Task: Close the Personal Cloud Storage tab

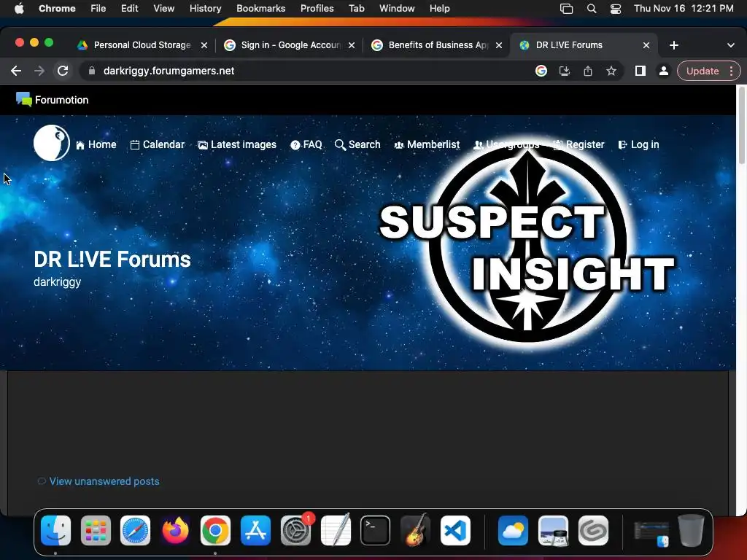Action: click(x=204, y=45)
